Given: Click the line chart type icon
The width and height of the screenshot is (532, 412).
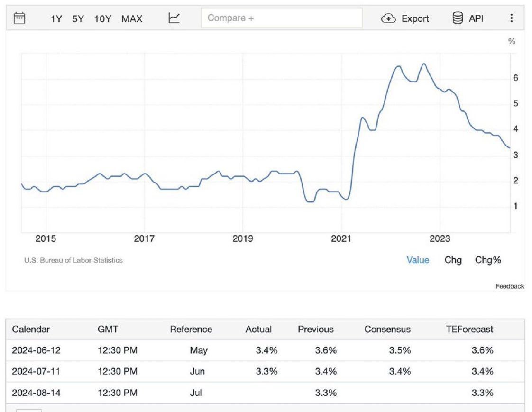Looking at the screenshot, I should click(174, 18).
